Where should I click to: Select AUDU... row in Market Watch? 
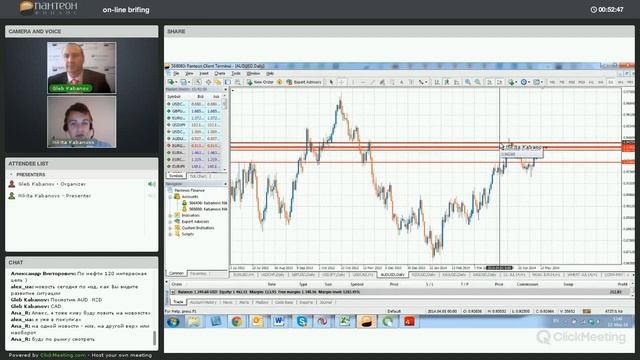coord(194,139)
